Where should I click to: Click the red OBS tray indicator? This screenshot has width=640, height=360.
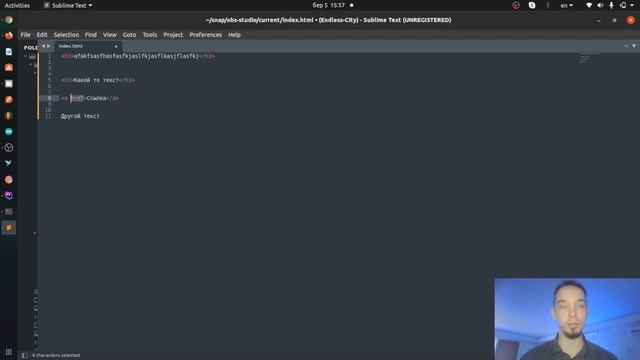(x=516, y=5)
